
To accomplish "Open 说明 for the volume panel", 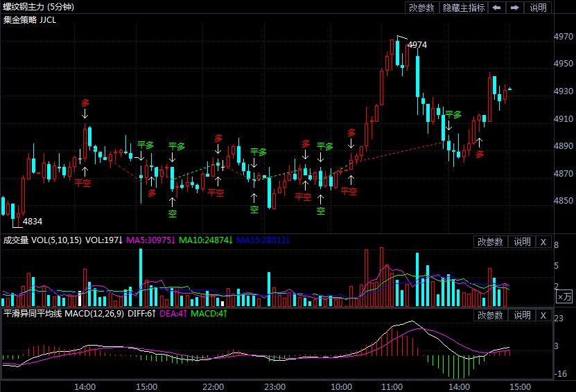I will [x=522, y=242].
